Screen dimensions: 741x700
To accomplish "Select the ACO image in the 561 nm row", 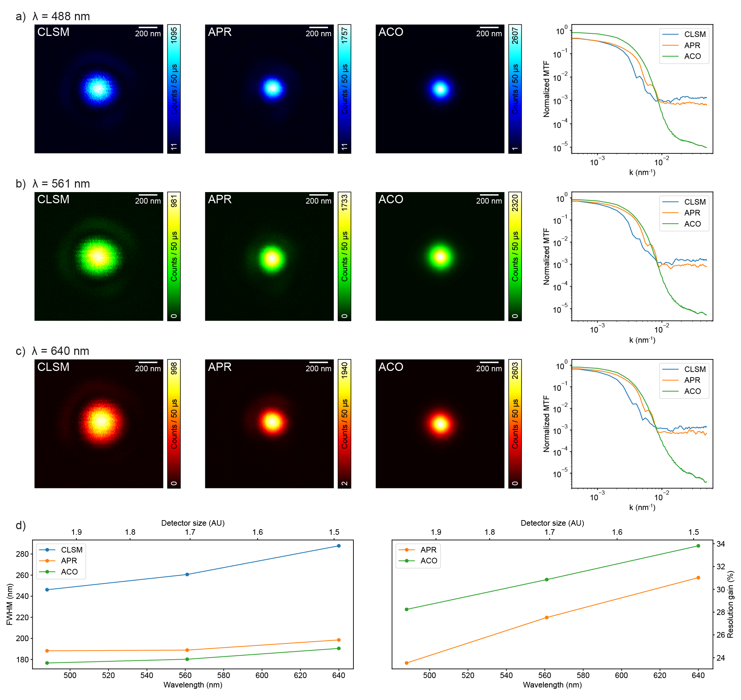I will 440,256.
